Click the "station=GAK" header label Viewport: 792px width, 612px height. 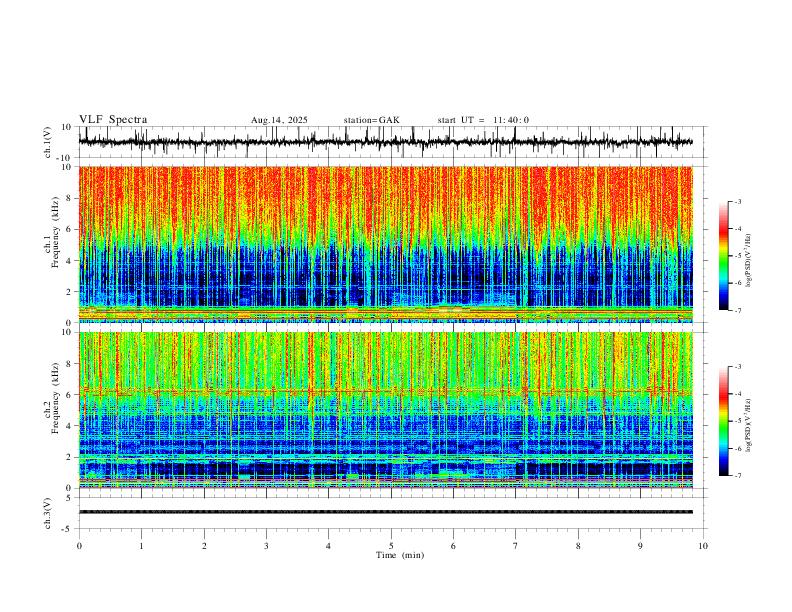[x=371, y=120]
